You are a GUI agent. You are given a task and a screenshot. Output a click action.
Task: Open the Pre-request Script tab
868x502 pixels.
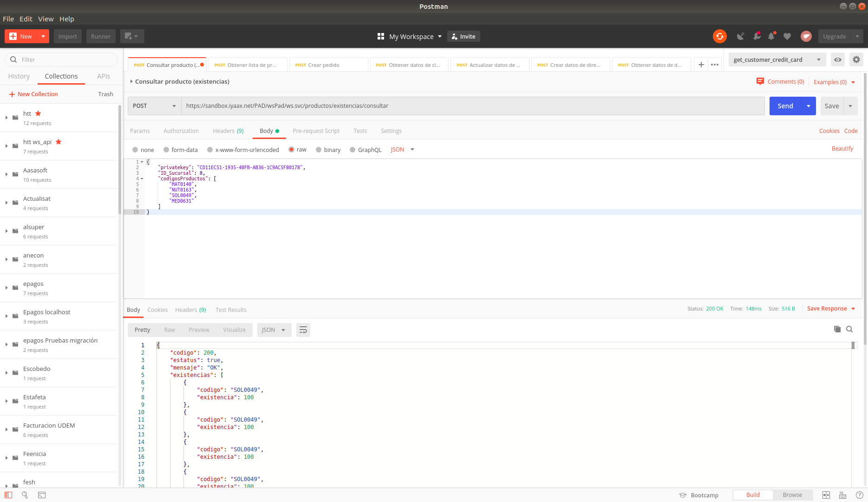pos(316,131)
